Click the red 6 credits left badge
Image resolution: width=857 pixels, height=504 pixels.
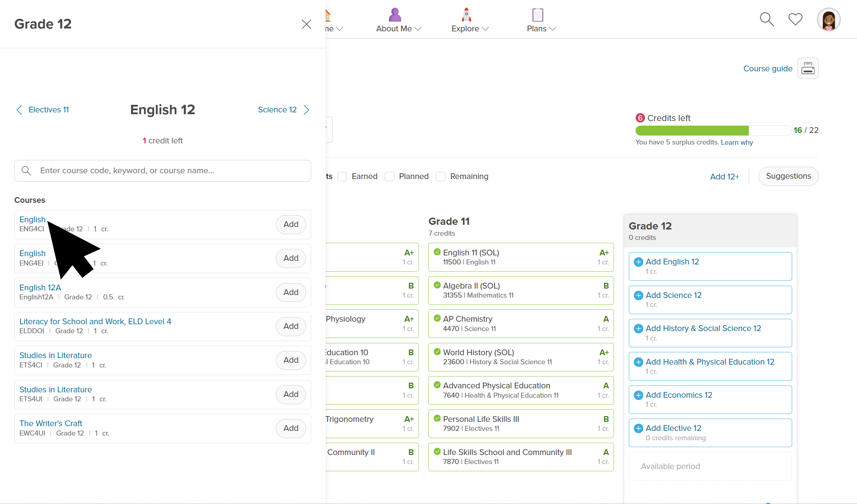640,118
